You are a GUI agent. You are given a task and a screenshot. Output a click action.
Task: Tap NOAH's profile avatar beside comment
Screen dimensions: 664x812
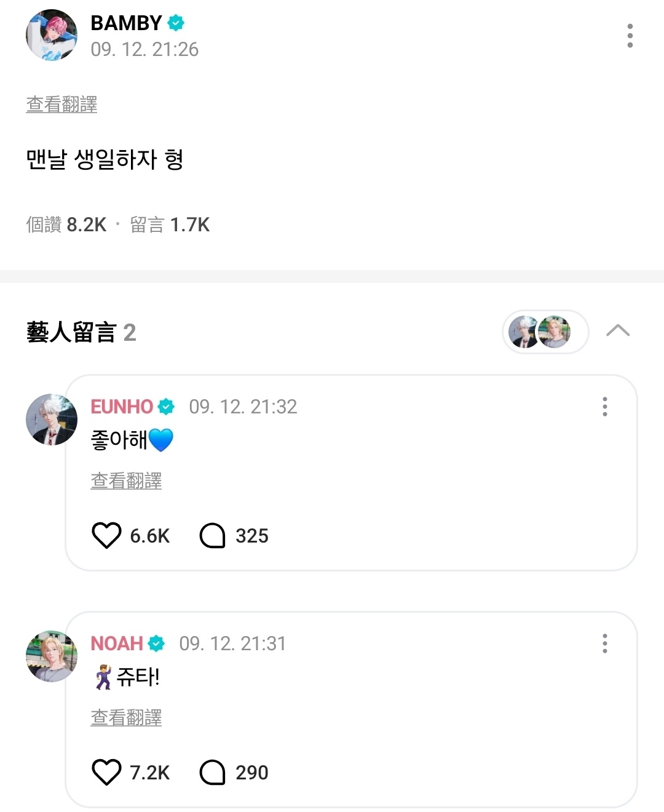tap(52, 656)
